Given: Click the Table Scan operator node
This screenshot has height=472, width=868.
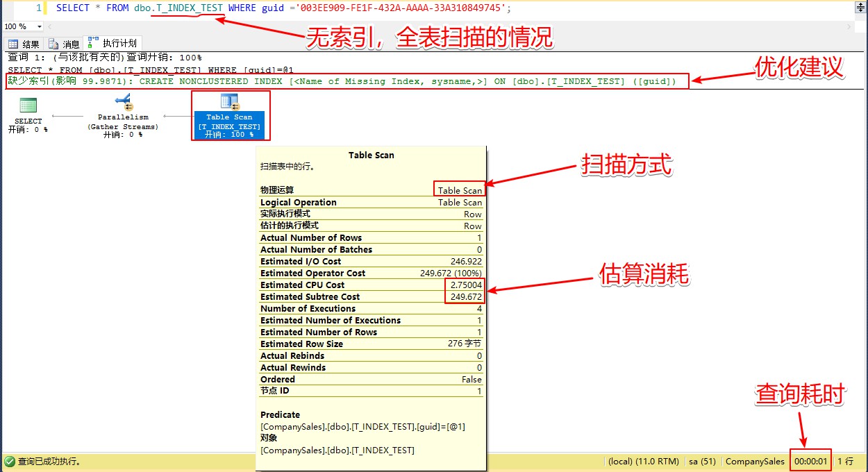Looking at the screenshot, I should click(x=230, y=116).
